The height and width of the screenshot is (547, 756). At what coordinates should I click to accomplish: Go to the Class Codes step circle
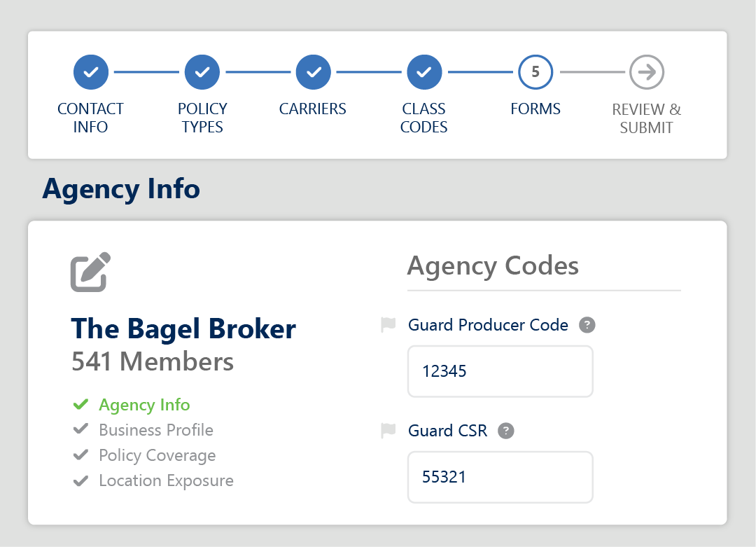coord(424,72)
